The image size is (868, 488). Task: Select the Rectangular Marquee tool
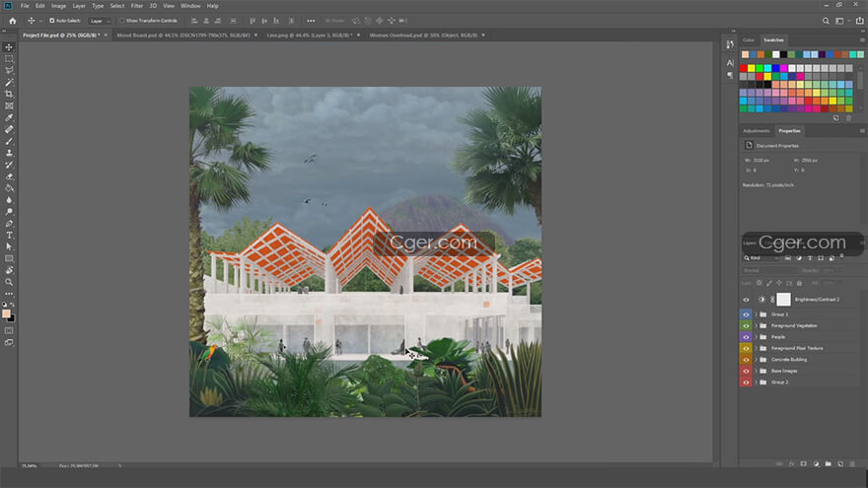pos(9,58)
